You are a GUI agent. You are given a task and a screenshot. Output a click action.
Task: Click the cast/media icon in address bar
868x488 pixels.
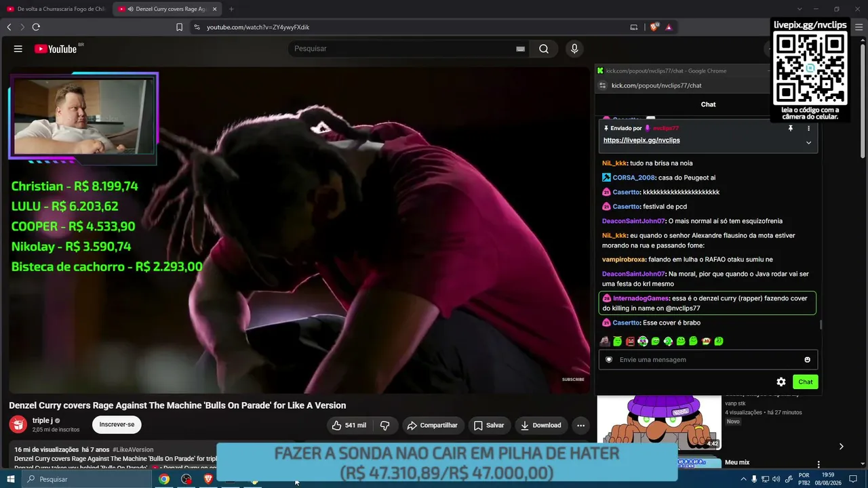[x=634, y=27]
